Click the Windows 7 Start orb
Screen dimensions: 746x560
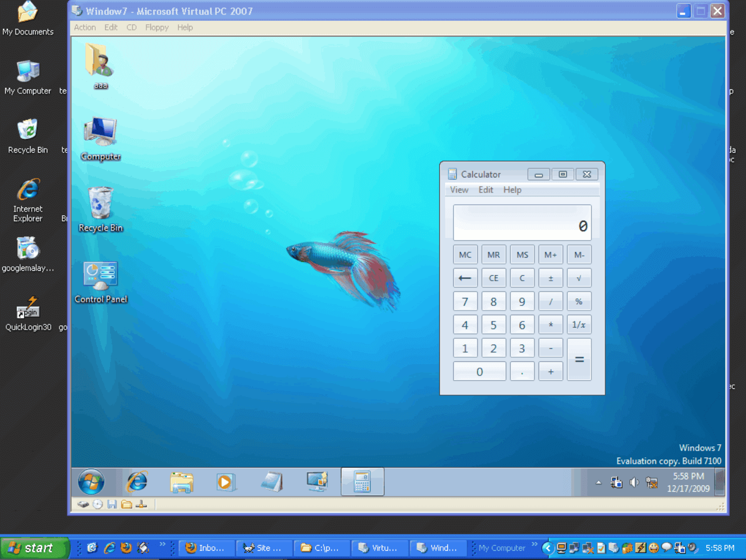coord(91,482)
